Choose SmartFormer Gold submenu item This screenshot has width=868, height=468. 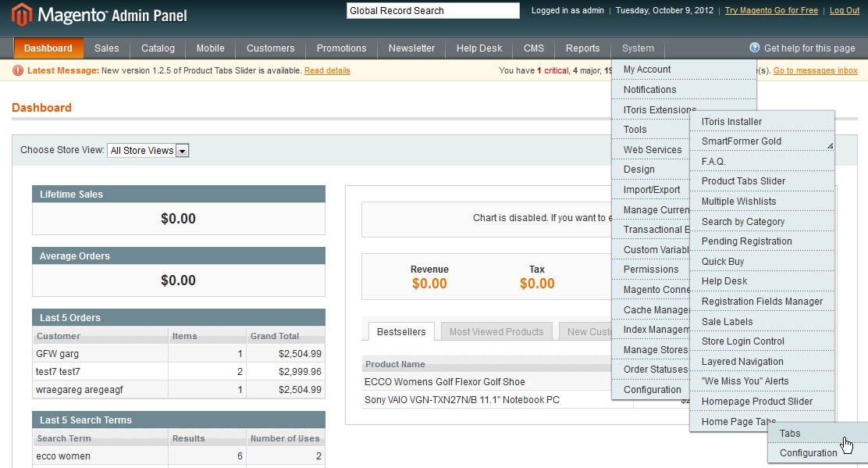click(762, 141)
